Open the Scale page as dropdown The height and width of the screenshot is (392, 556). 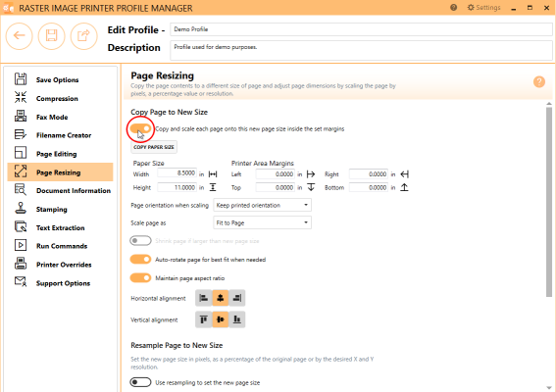point(263,222)
